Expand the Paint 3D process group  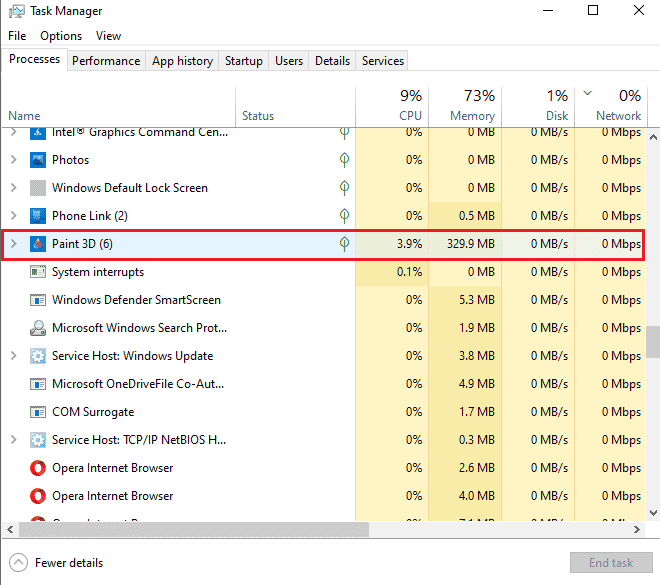(x=13, y=244)
